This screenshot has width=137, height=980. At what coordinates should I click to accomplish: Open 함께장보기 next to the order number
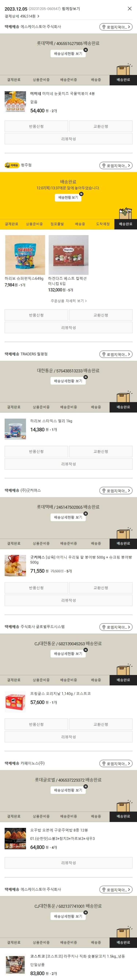click(x=71, y=8)
